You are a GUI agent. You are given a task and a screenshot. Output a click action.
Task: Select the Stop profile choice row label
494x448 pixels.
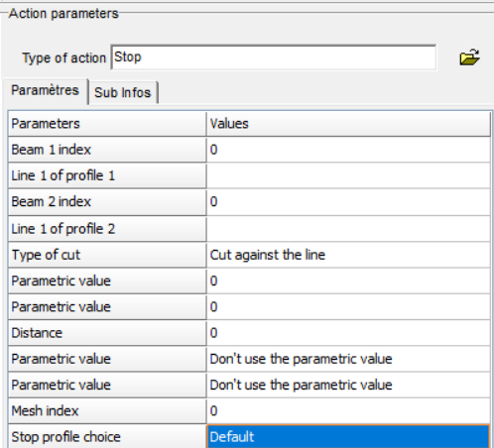point(107,437)
